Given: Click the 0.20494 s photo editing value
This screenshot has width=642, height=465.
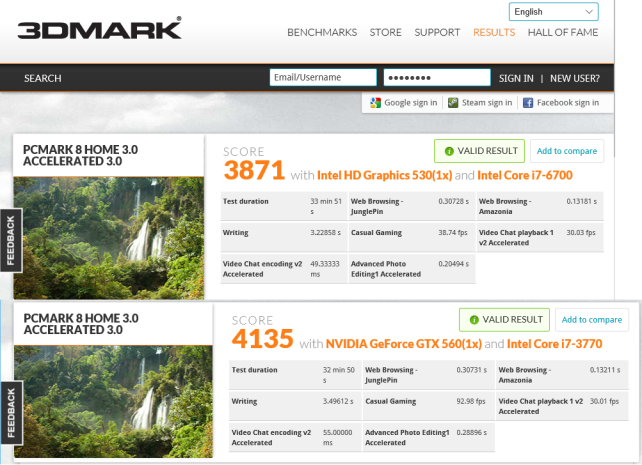Looking at the screenshot, I should [x=454, y=264].
